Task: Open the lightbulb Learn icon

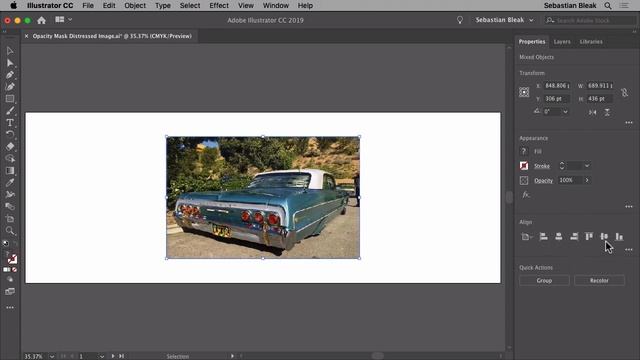Action: [460, 20]
